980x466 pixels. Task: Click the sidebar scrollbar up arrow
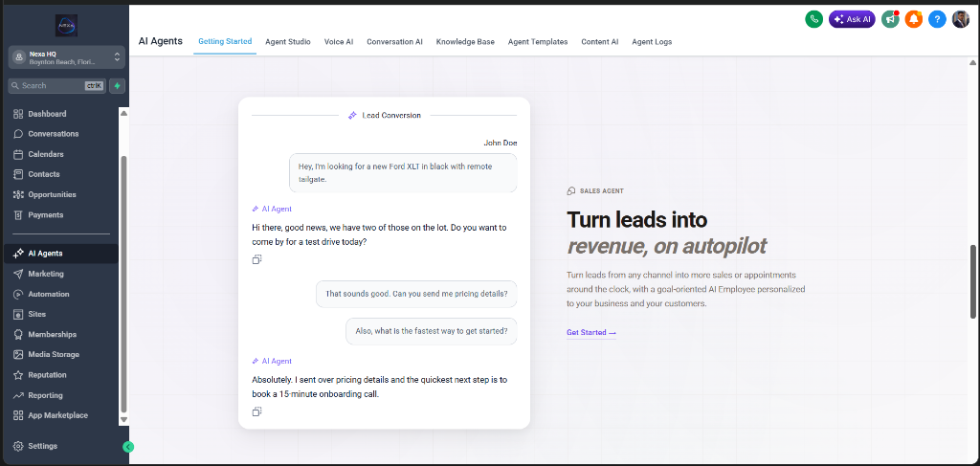123,113
